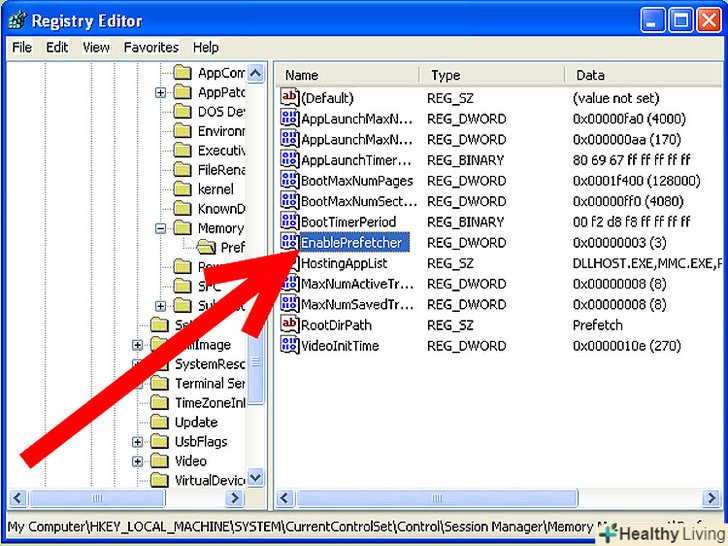Click the Prefetch data cell
This screenshot has height=546, width=728.
[598, 325]
